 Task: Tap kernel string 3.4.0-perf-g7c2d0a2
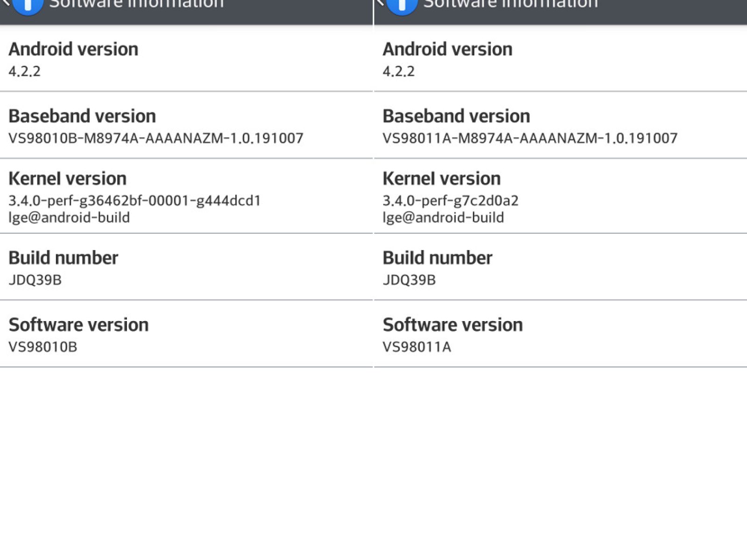pyautogui.click(x=451, y=201)
